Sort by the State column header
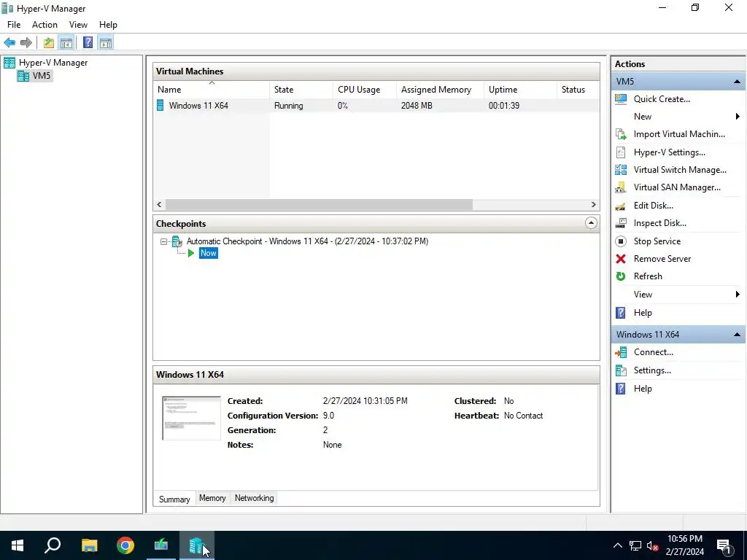 click(301, 90)
